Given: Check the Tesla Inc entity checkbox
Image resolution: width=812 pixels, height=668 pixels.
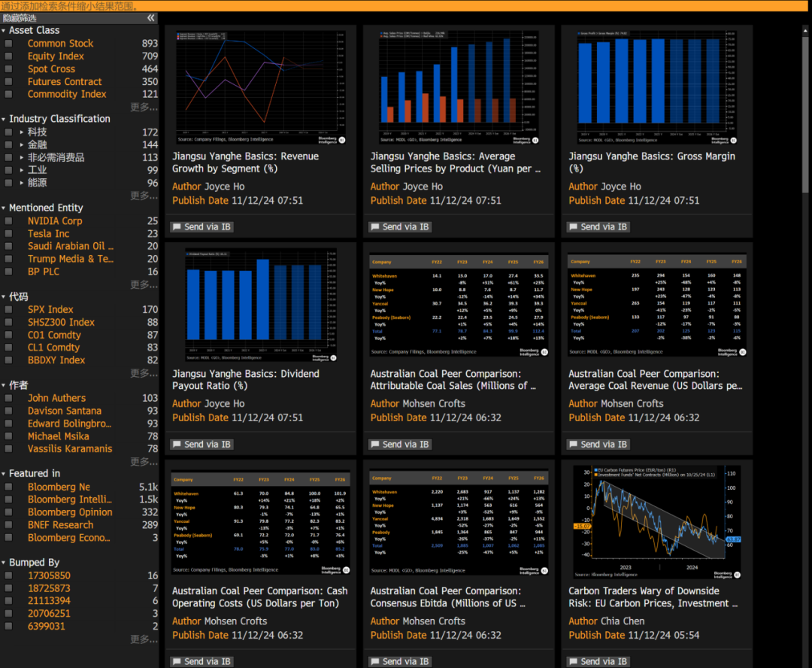Looking at the screenshot, I should point(8,234).
